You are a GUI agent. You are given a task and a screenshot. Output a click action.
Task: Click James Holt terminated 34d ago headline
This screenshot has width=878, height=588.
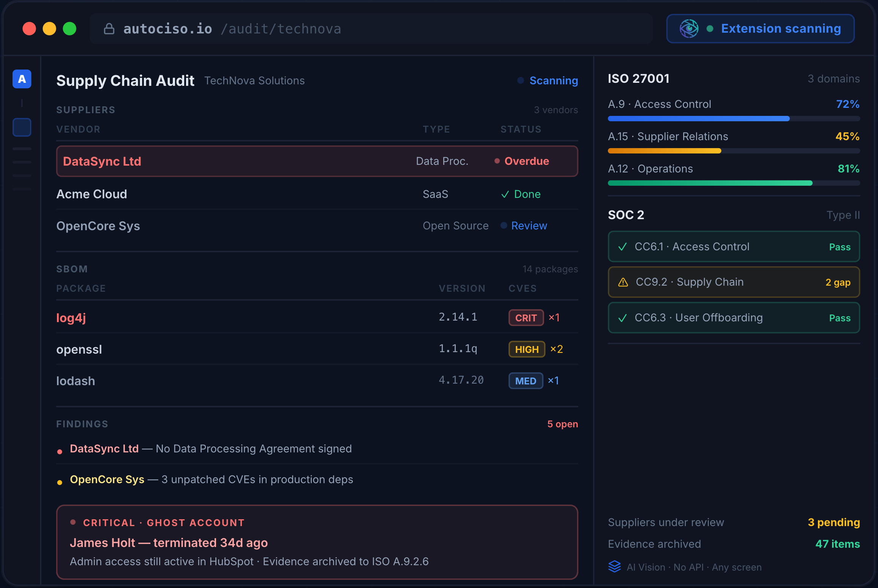click(169, 543)
